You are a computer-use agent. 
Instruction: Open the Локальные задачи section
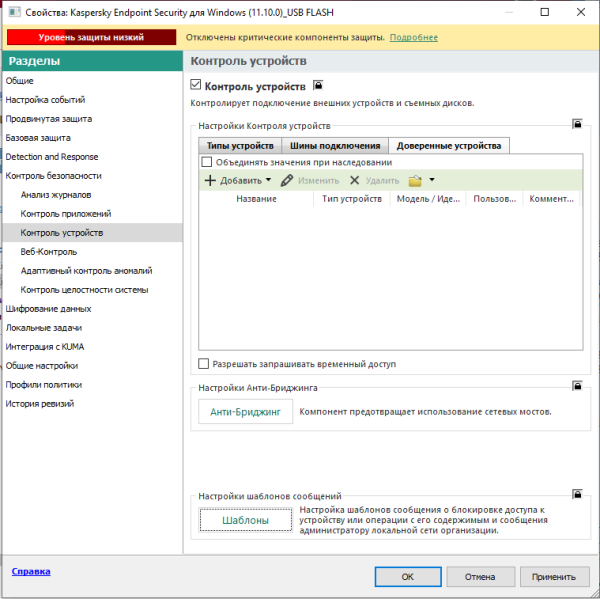pos(44,328)
